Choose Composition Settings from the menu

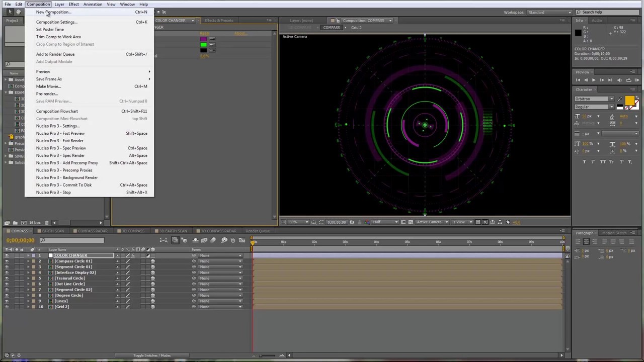coord(57,22)
